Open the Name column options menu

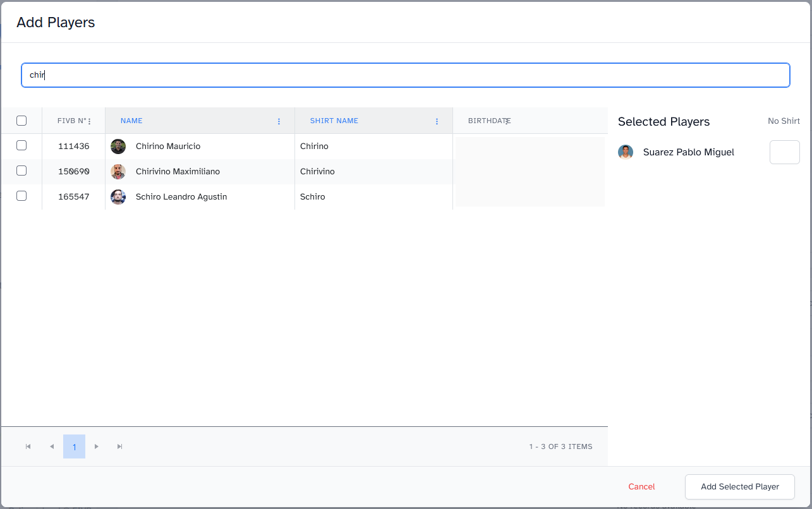point(279,121)
